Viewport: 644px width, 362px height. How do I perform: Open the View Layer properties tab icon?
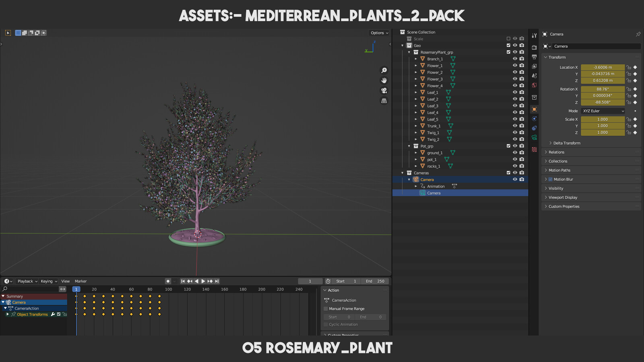click(x=534, y=66)
